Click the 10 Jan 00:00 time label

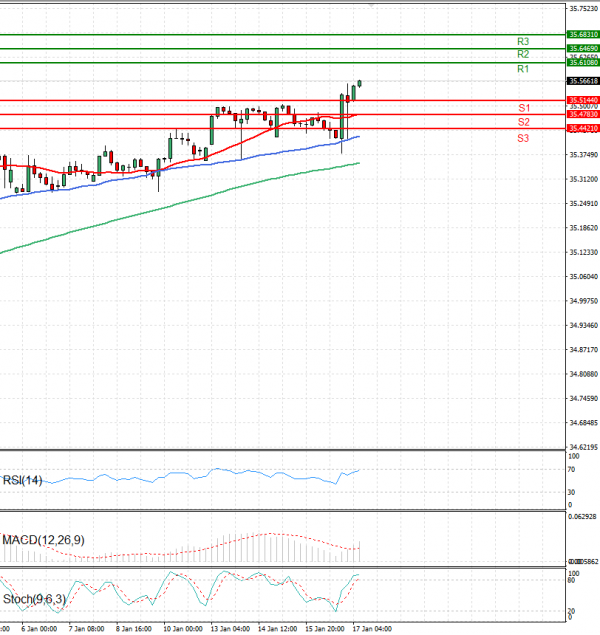tap(183, 629)
